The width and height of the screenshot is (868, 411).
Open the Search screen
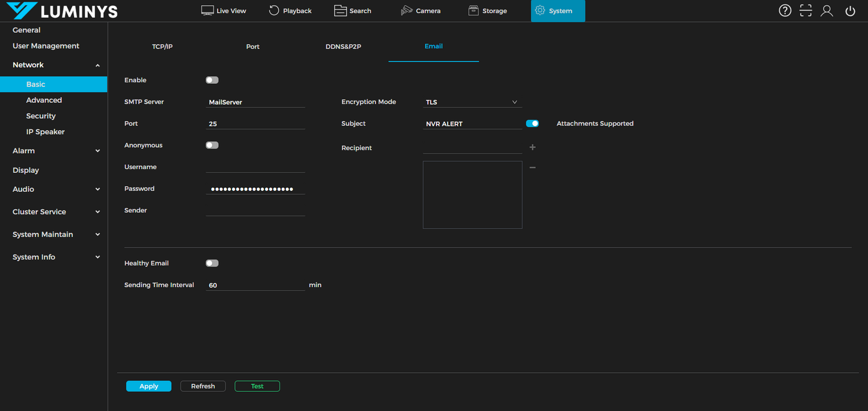coord(352,10)
